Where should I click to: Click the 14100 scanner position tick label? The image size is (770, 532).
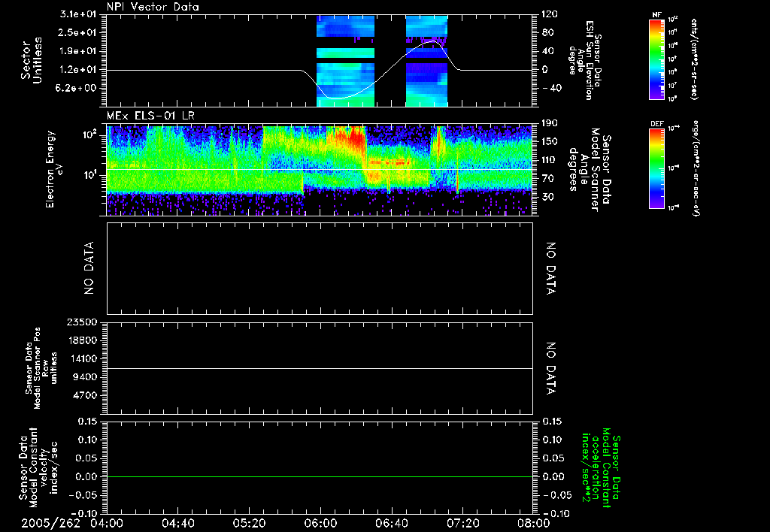coord(81,359)
